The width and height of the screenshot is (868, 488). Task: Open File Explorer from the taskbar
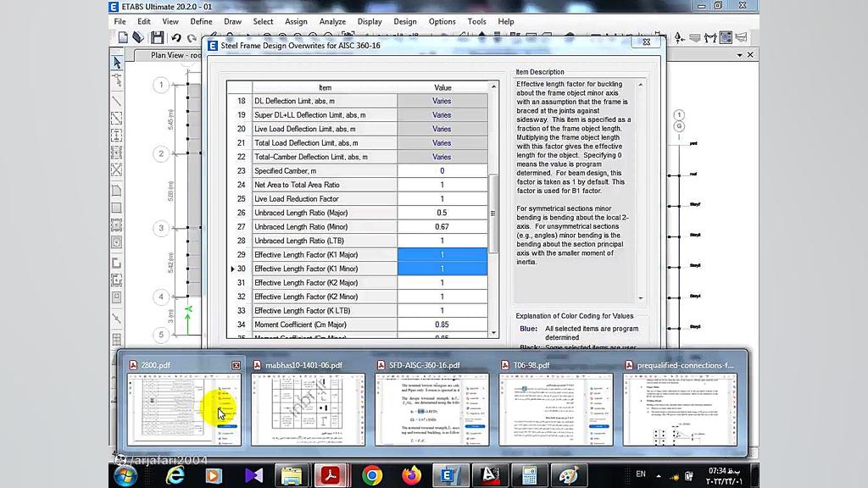(x=292, y=476)
